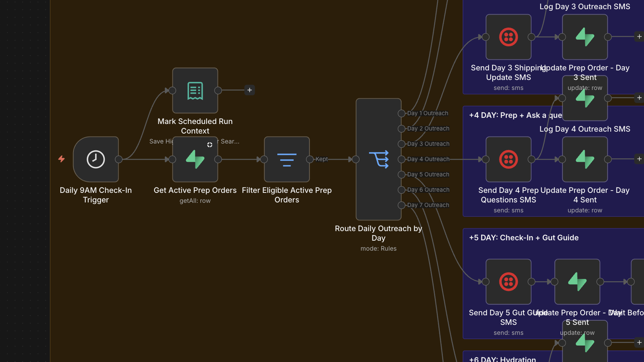Select the Daily 9AM Check-In Trigger clock node
The height and width of the screenshot is (362, 644).
96,159
